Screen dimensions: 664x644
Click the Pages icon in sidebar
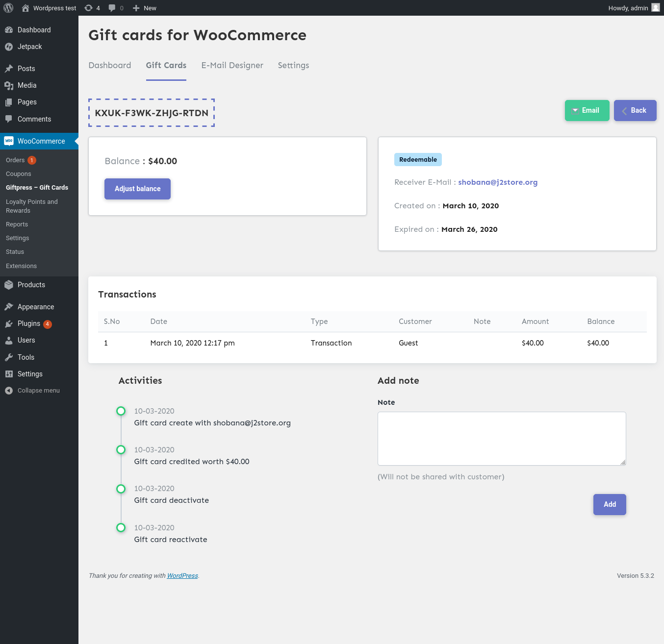pos(9,102)
